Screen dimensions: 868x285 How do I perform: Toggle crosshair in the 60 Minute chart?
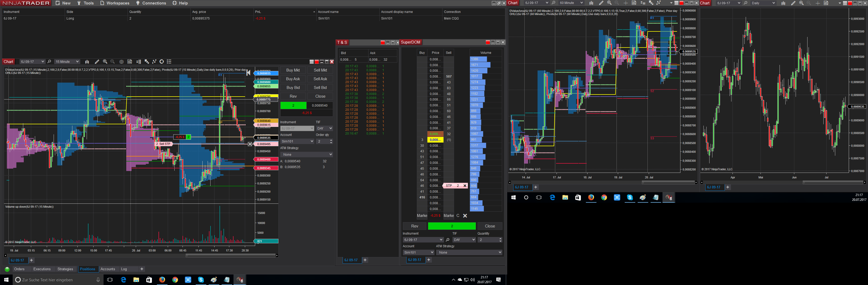[x=626, y=3]
